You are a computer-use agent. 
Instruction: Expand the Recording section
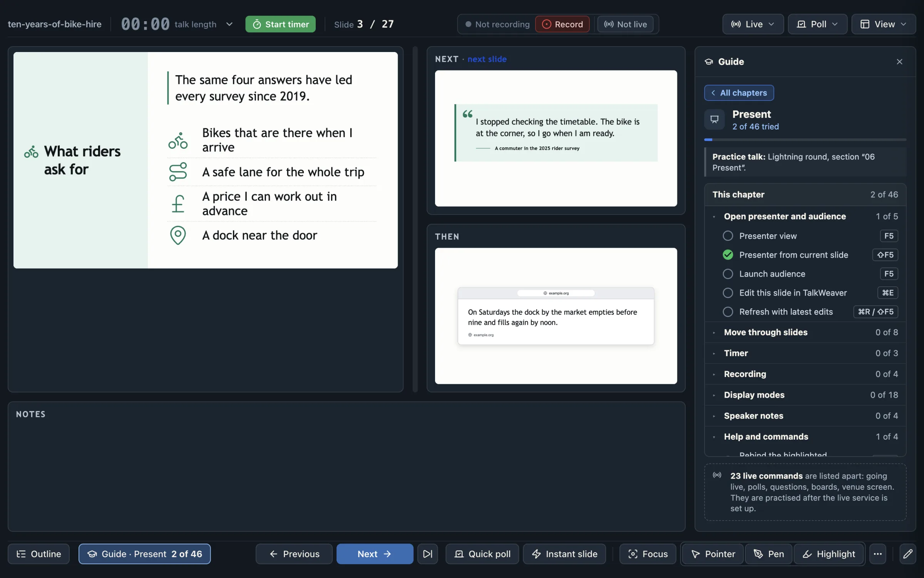click(x=805, y=374)
